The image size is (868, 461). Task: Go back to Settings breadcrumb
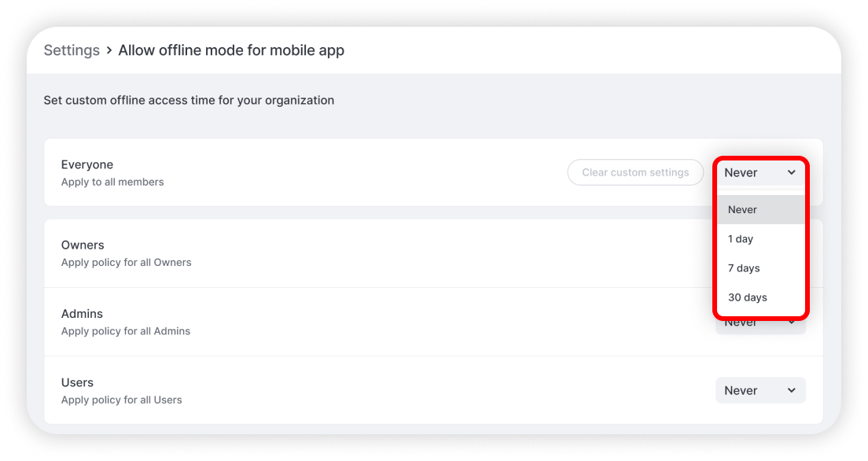72,50
